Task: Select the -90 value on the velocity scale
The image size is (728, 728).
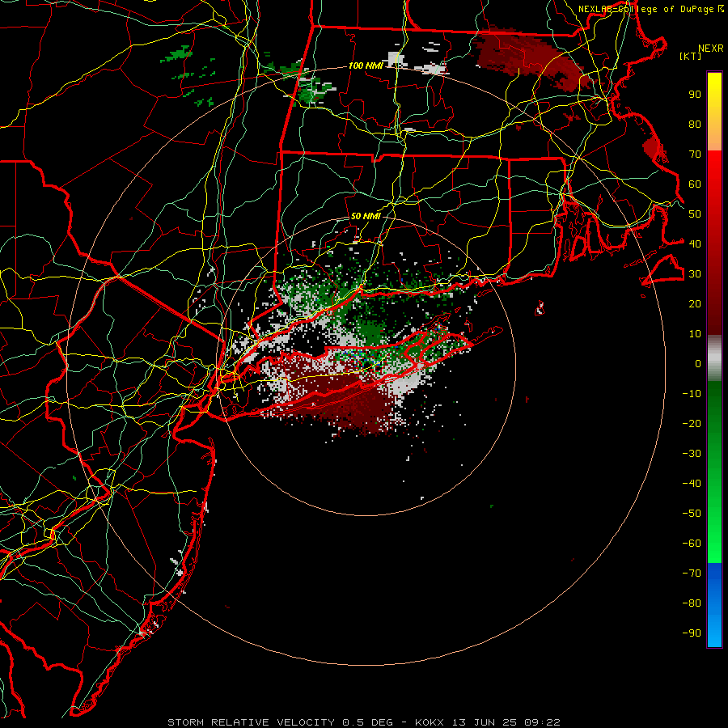Action: point(692,633)
